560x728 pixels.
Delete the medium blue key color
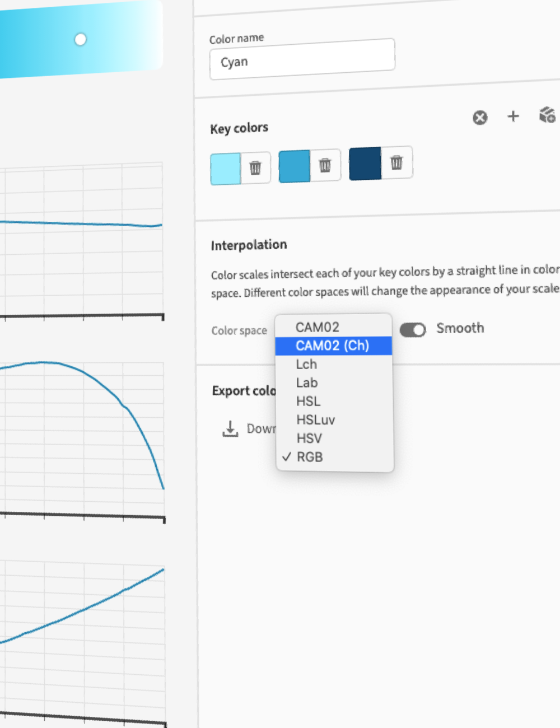325,165
